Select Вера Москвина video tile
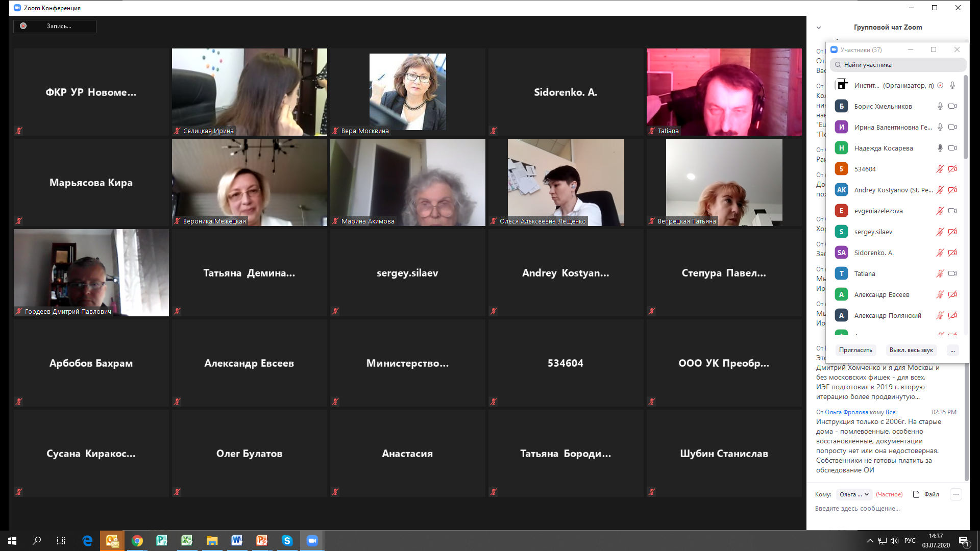The width and height of the screenshot is (980, 551). [x=407, y=92]
